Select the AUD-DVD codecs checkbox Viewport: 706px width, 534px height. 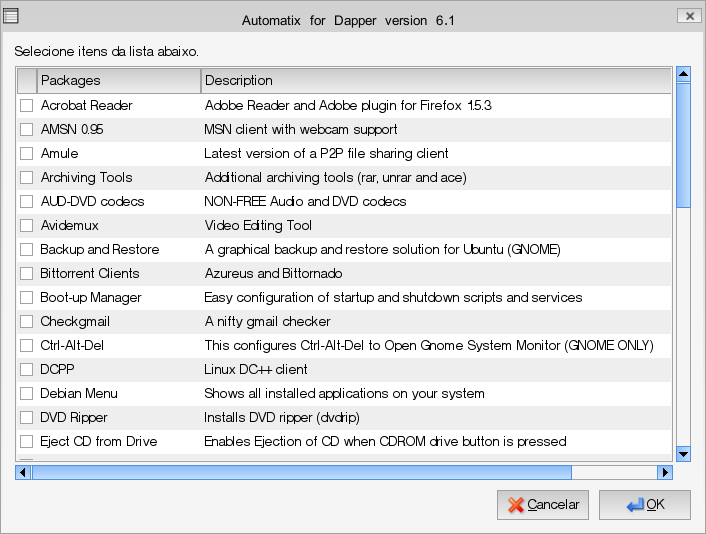pyautogui.click(x=27, y=202)
